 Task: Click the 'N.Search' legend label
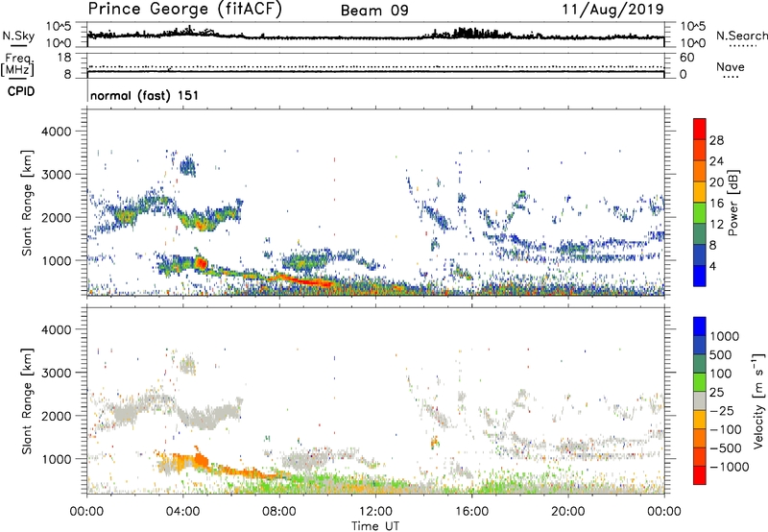[x=741, y=36]
